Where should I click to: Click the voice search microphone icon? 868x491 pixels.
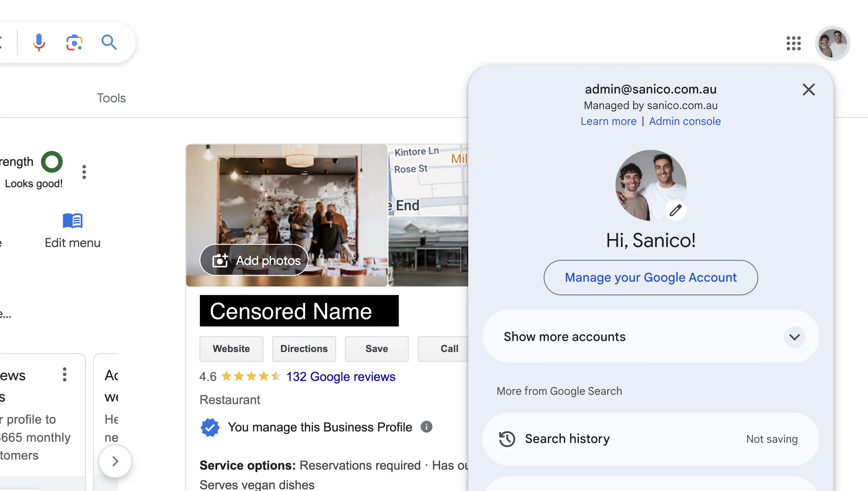click(39, 42)
